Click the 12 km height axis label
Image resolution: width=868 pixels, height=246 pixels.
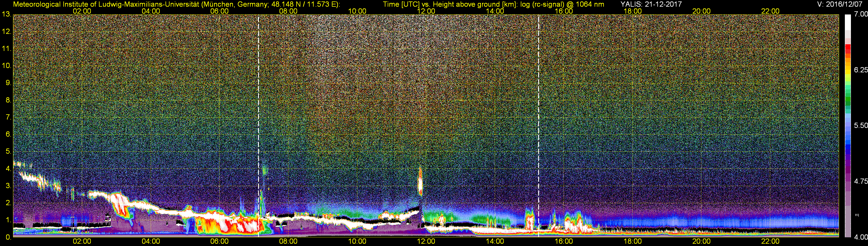pos(6,31)
